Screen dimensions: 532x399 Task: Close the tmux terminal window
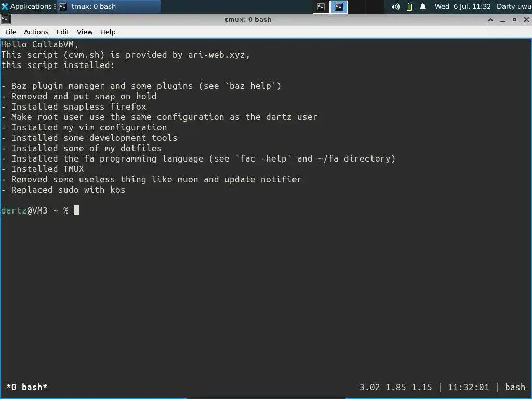click(x=526, y=20)
